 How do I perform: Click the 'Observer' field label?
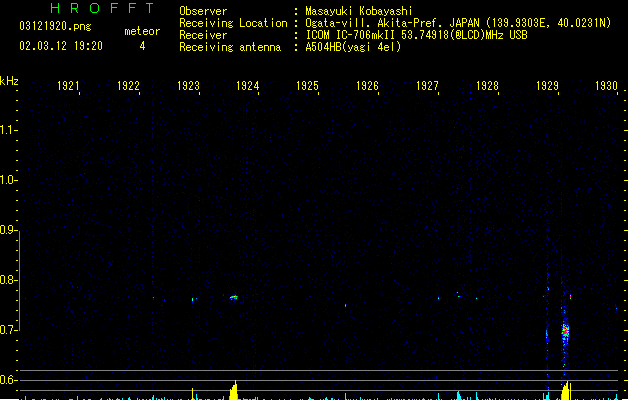click(203, 11)
